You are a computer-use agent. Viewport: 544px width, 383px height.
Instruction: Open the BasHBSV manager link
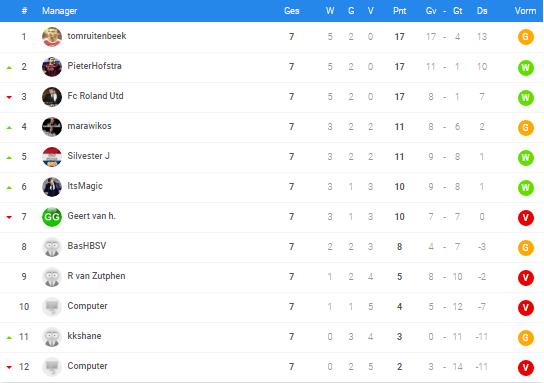(x=87, y=246)
